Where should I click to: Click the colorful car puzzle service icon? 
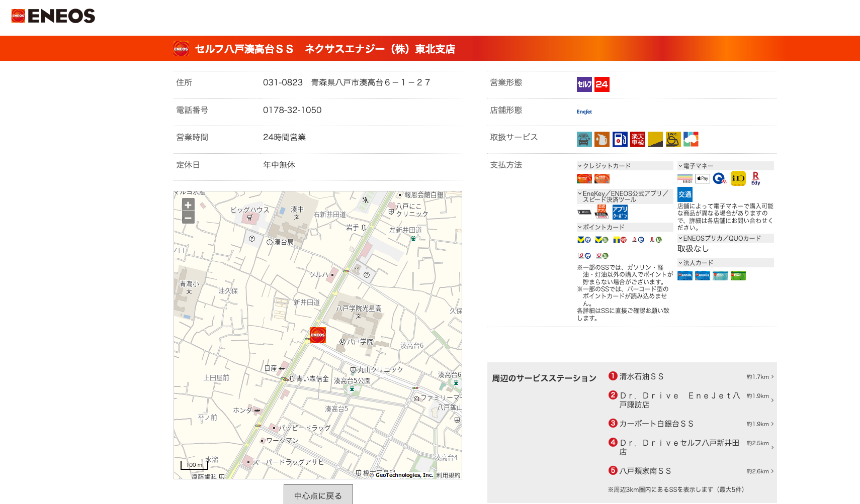point(691,139)
